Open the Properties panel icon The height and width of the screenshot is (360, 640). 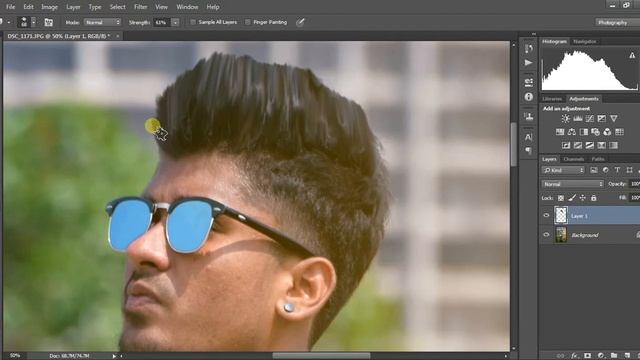pyautogui.click(x=529, y=82)
